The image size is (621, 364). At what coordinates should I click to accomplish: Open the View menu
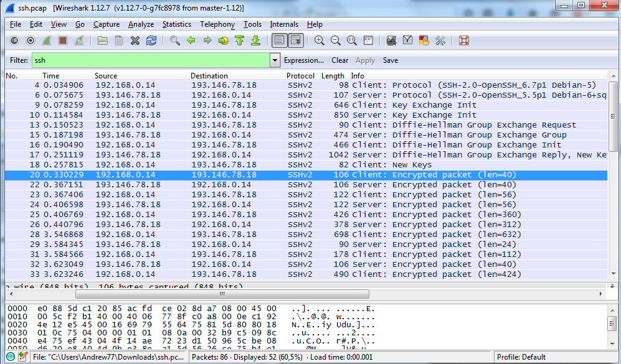click(59, 24)
